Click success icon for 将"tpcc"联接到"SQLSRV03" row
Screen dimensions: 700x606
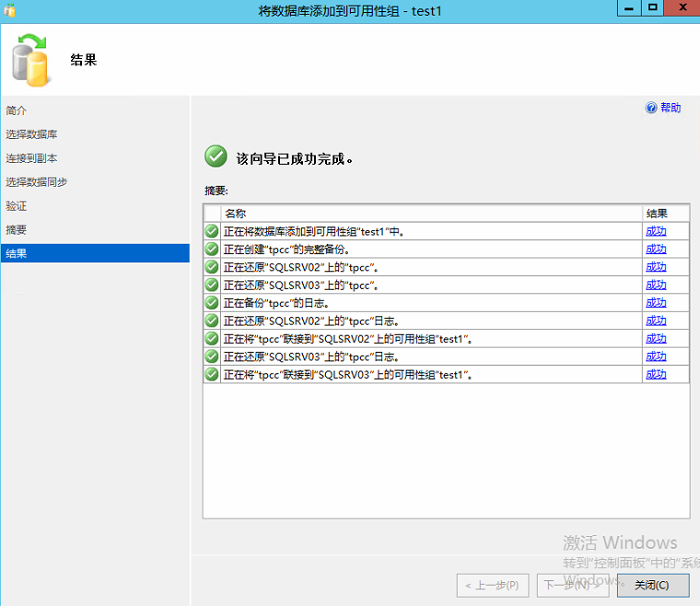point(212,374)
